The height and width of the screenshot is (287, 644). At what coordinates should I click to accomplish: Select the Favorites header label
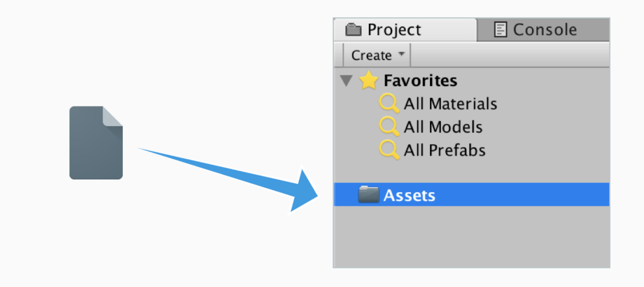pos(420,81)
